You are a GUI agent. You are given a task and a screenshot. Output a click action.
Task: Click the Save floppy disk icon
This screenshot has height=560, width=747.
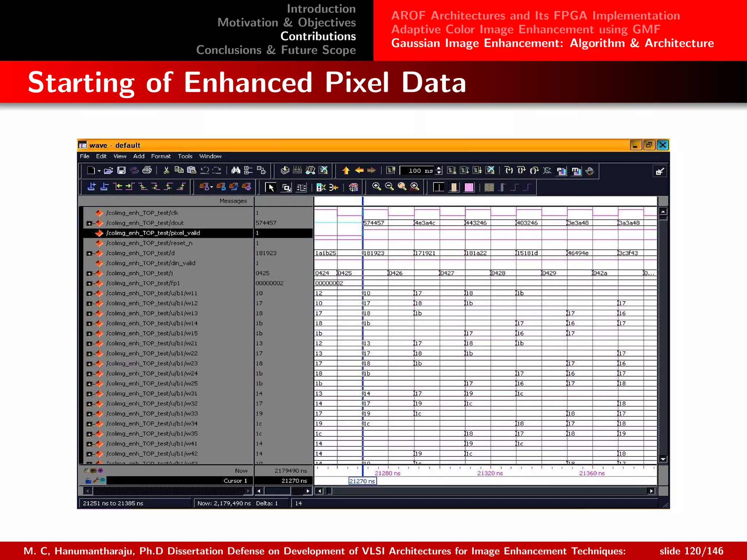pyautogui.click(x=121, y=170)
